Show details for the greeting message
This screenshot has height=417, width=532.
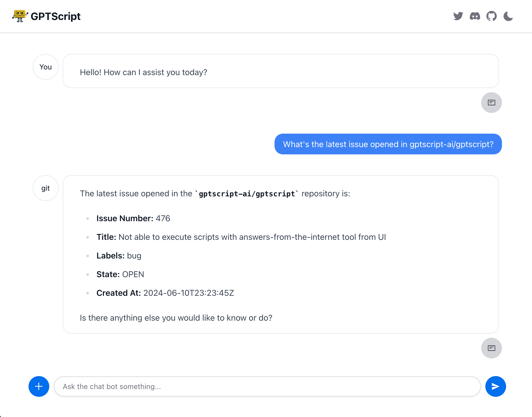tap(491, 103)
